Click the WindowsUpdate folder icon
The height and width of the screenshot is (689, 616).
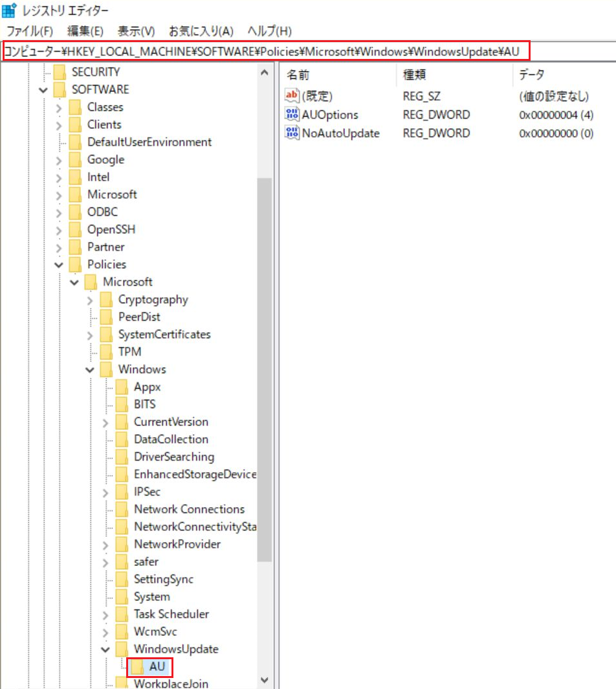coord(122,649)
